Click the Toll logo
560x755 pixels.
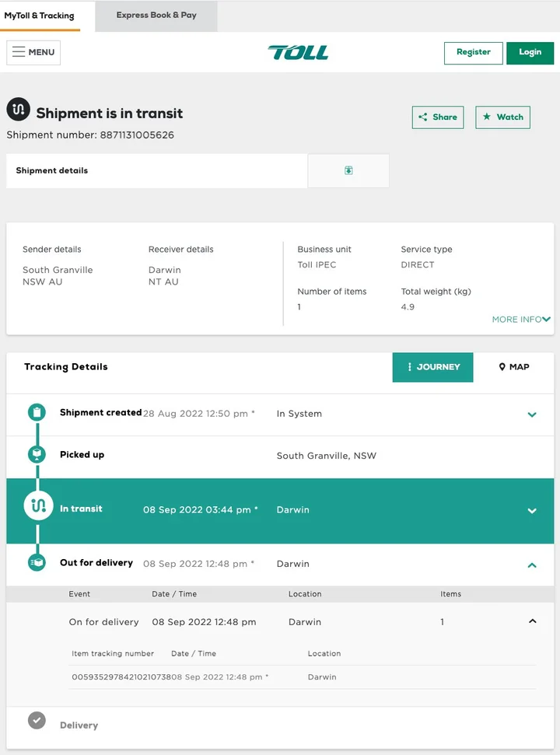tap(298, 53)
